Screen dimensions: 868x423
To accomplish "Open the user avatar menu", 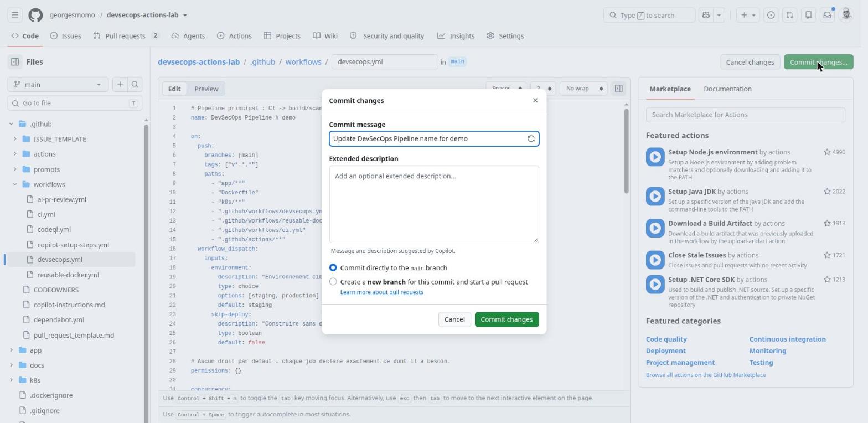I will coord(846,15).
